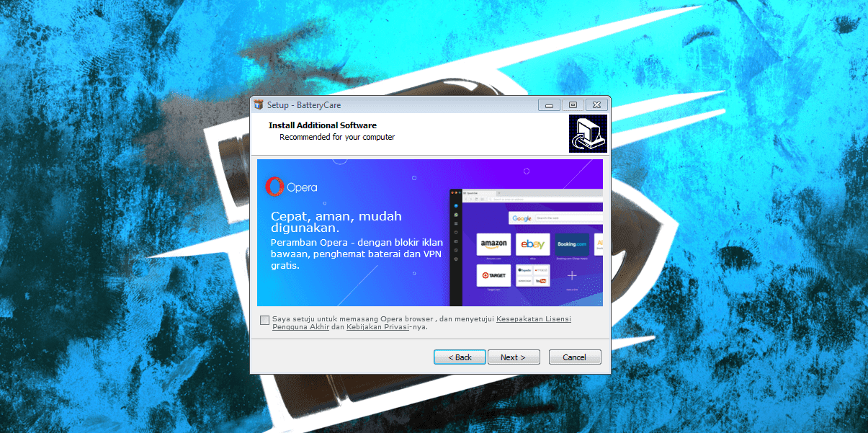Click the Booking.com tile in Opera preview
This screenshot has width=868, height=433.
572,244
